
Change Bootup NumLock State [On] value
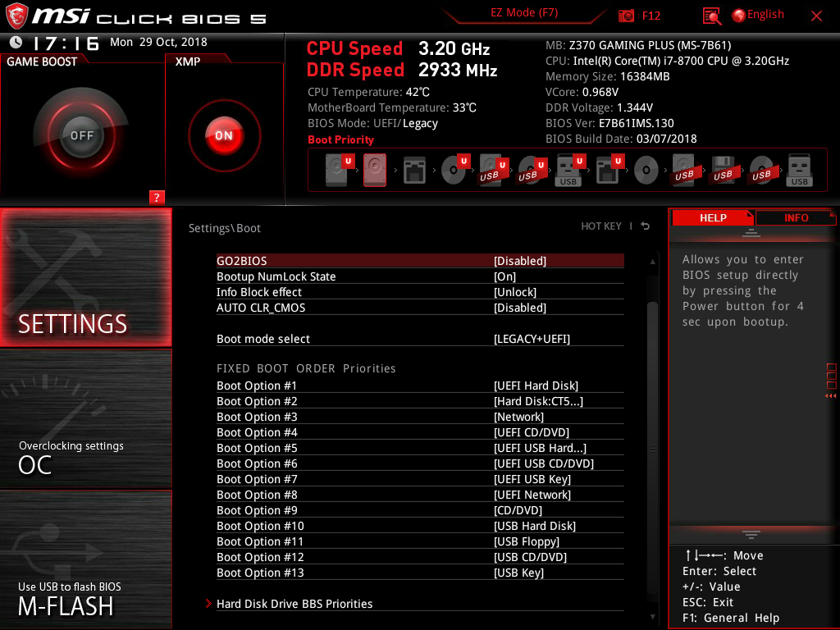coord(504,276)
